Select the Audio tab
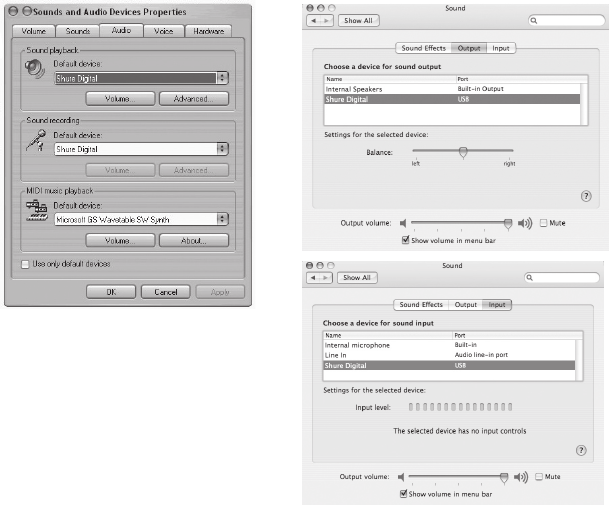Viewport: 609px width, 505px height. pyautogui.click(x=122, y=30)
